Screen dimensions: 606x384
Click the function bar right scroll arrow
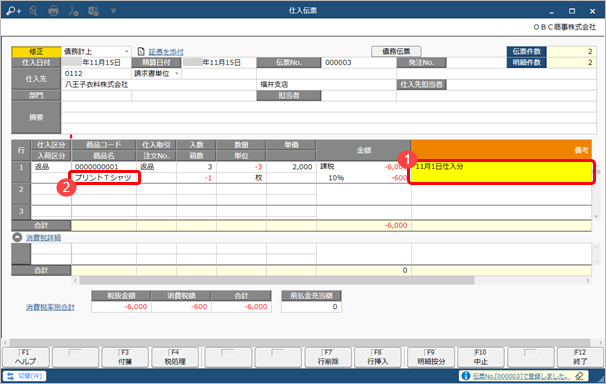[601, 343]
